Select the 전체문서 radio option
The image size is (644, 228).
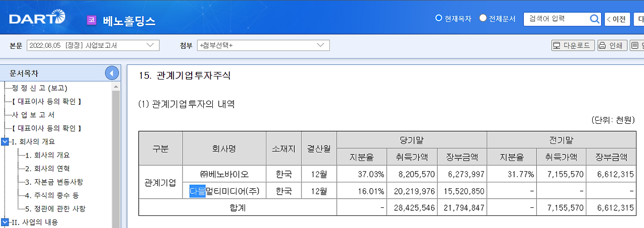483,18
